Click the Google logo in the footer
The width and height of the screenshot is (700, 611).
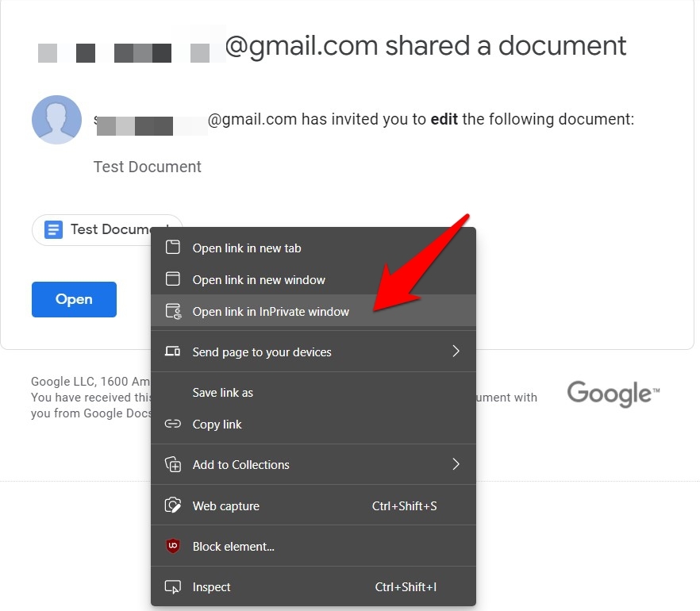[x=613, y=394]
